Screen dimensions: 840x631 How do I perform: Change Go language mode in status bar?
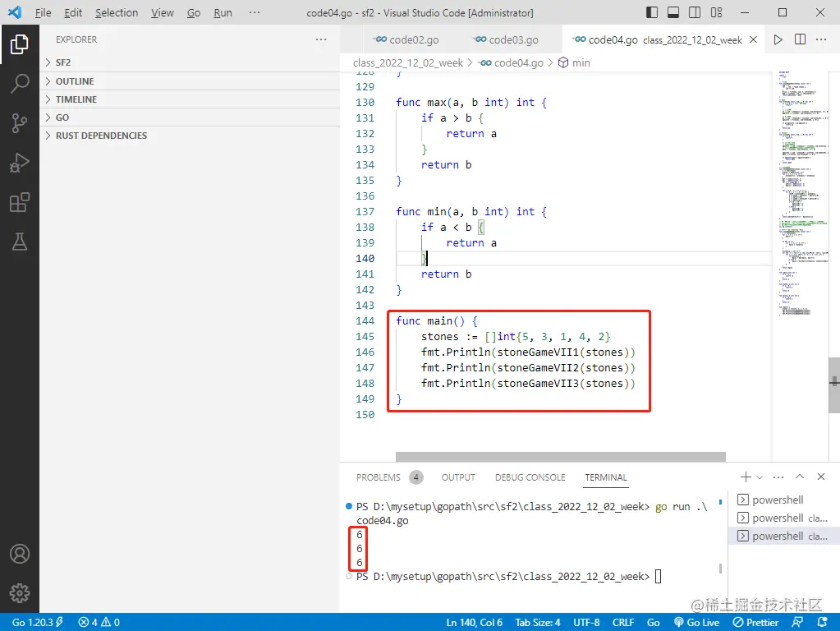click(653, 623)
